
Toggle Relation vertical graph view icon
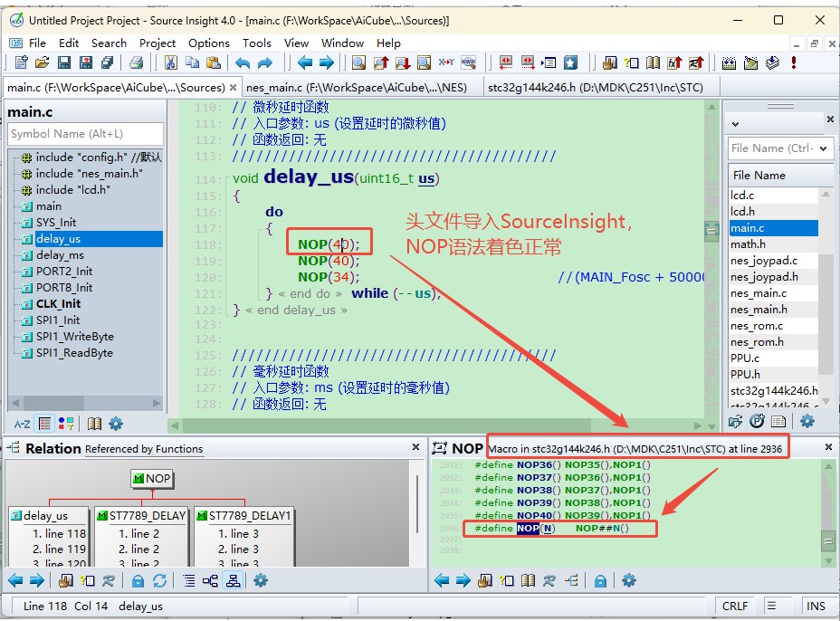[x=233, y=580]
